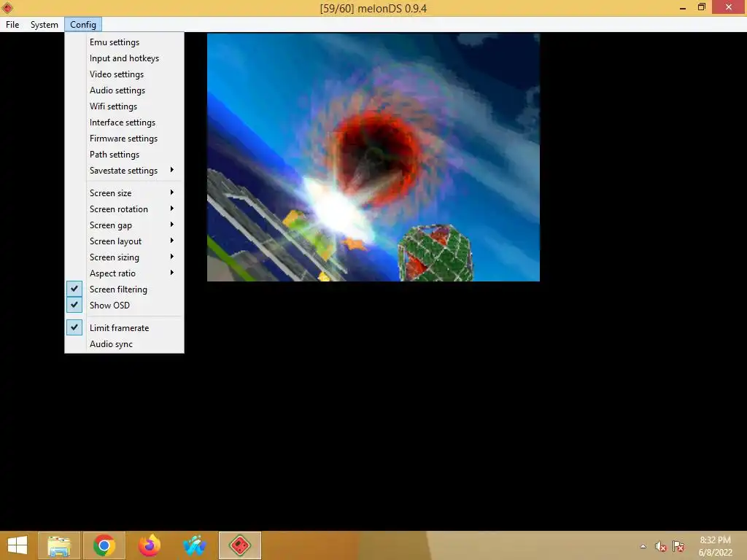
Task: Expand the Screen sizing submenu
Action: (x=124, y=257)
